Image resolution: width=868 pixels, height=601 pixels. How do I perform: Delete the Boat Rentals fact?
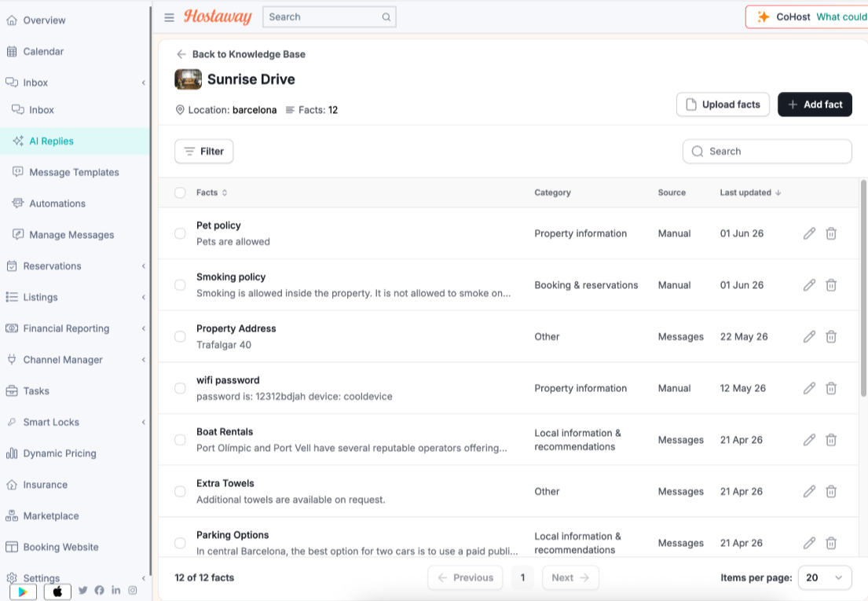pos(831,440)
